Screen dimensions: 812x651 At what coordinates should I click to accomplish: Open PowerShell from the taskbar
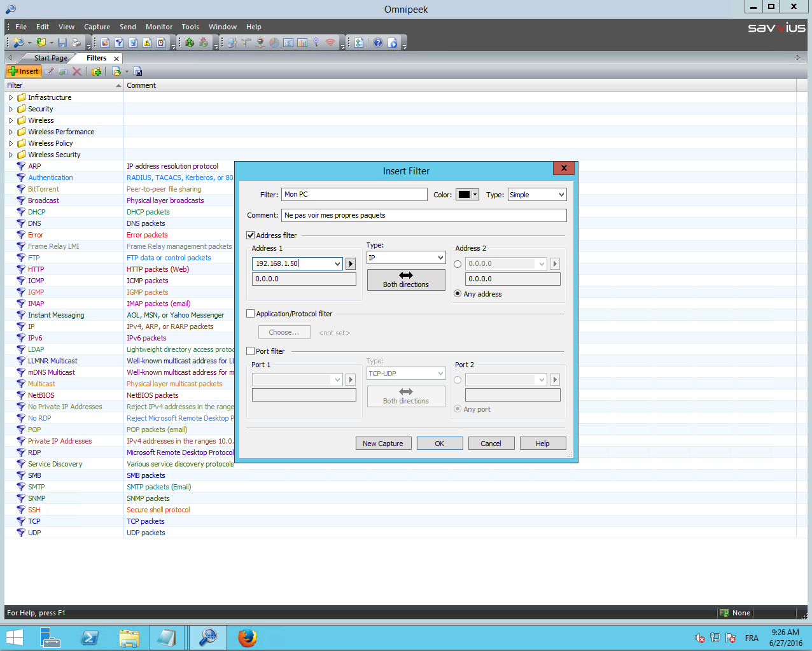point(90,637)
